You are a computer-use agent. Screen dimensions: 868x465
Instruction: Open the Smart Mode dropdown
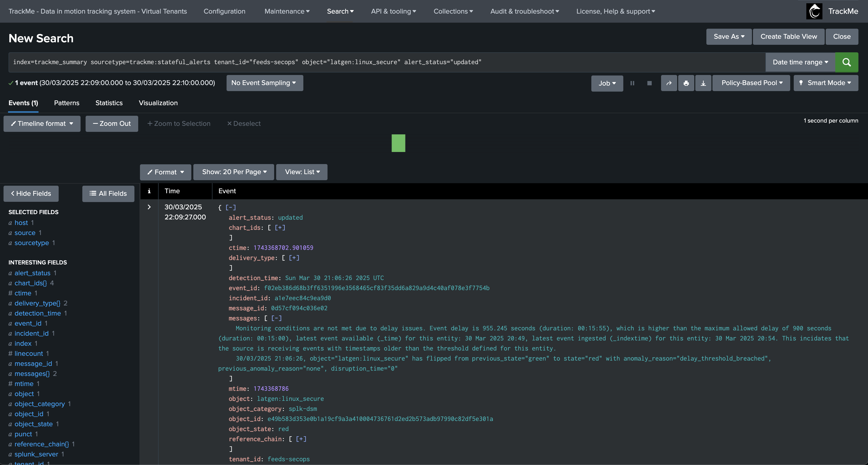tap(826, 83)
